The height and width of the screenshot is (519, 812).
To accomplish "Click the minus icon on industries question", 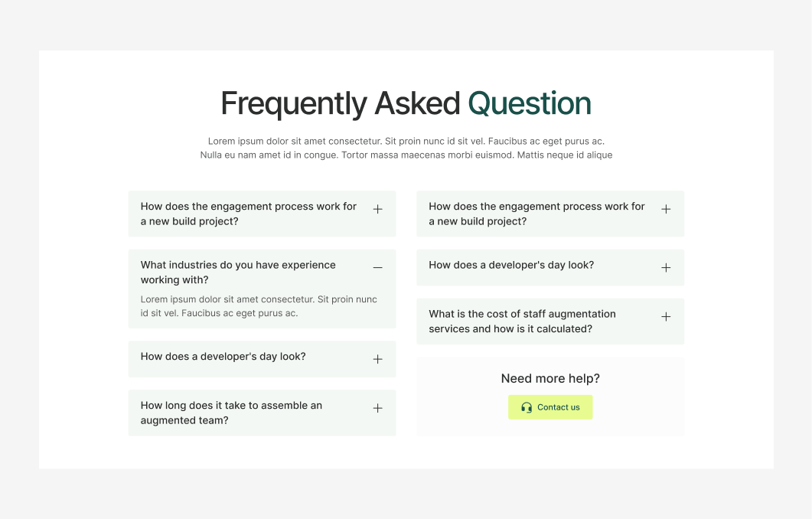I will 377,268.
